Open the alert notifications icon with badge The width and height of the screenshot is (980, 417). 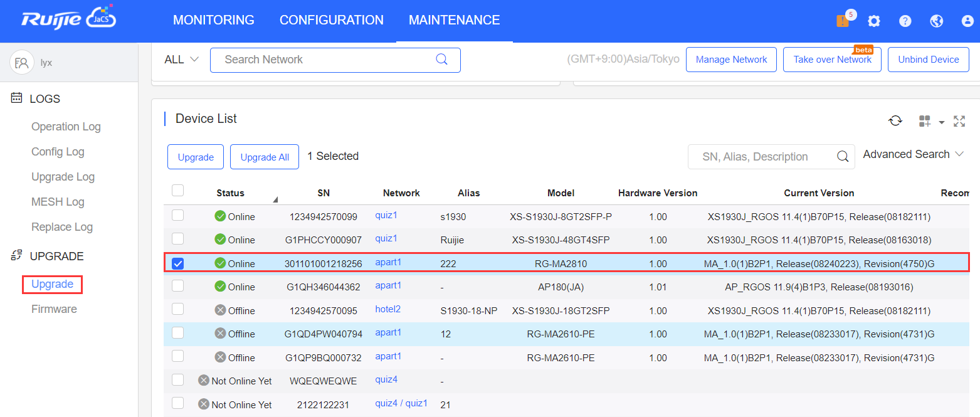click(843, 21)
